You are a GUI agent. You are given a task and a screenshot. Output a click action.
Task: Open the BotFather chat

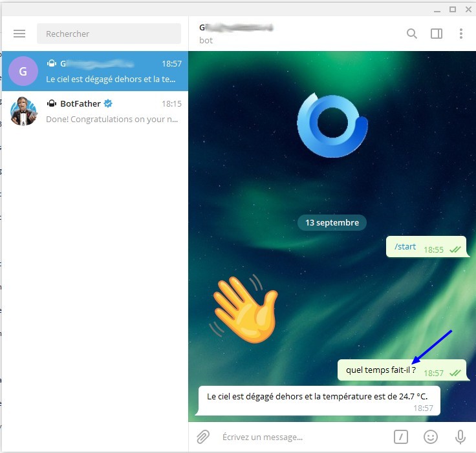click(x=95, y=111)
